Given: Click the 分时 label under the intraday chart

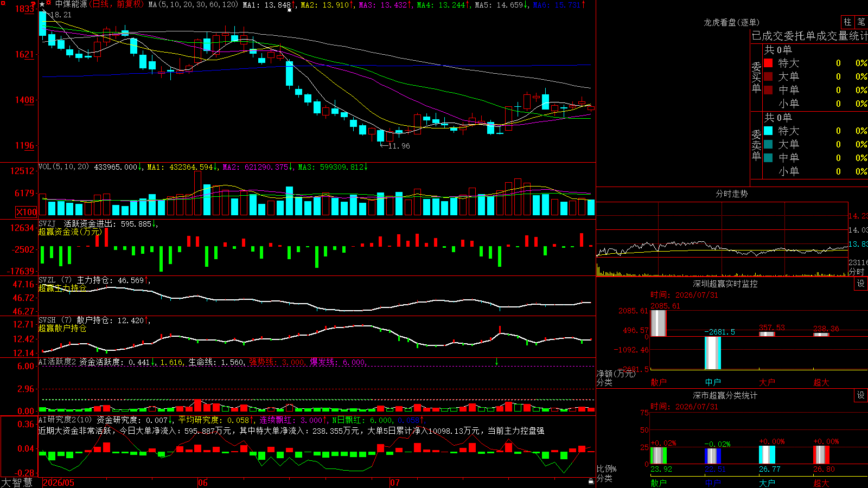Looking at the screenshot, I should [x=857, y=271].
